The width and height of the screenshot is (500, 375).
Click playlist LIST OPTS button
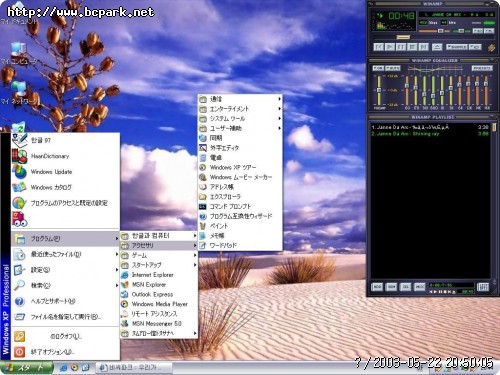(x=483, y=287)
